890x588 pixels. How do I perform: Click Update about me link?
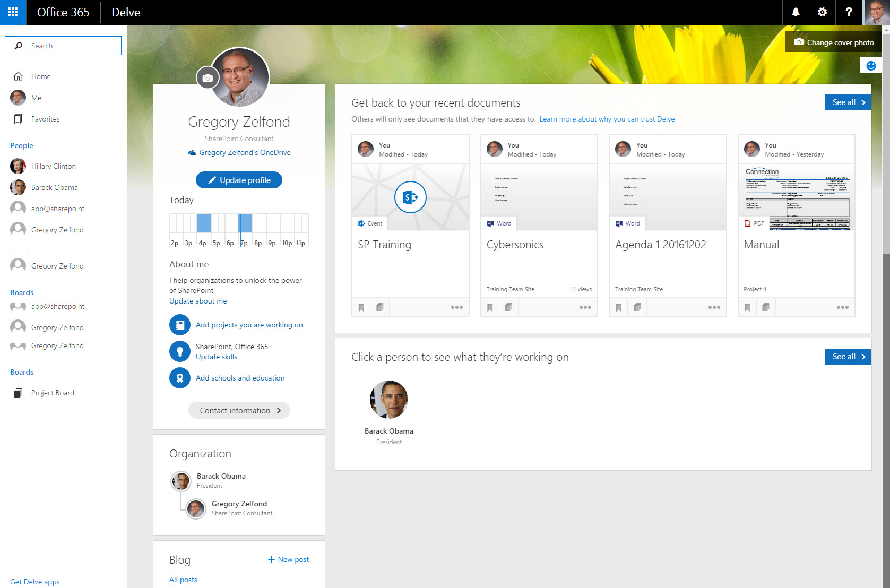[x=198, y=301]
